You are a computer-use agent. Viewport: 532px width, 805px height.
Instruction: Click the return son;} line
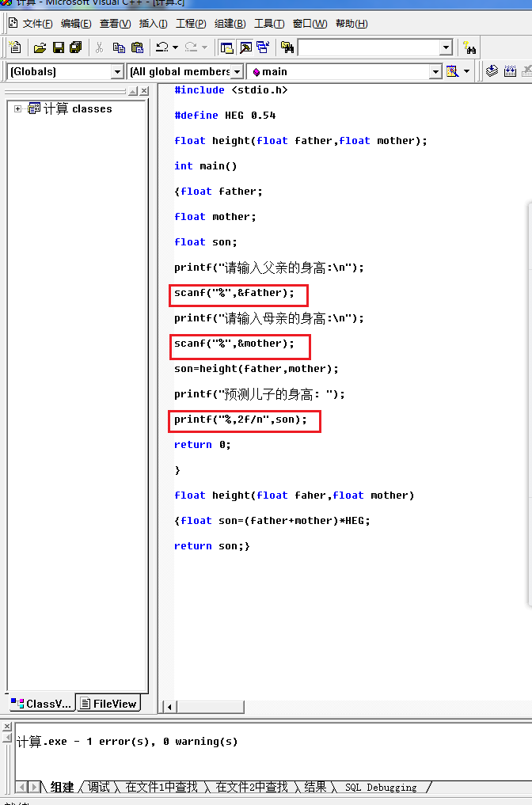click(x=211, y=545)
